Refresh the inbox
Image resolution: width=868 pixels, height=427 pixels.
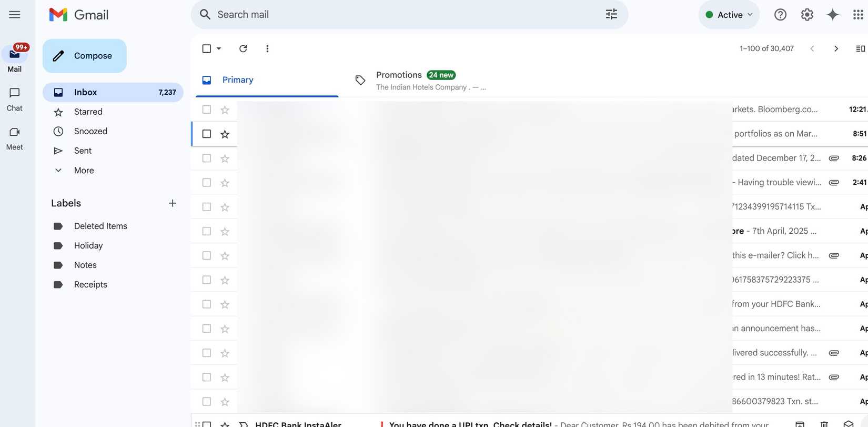pos(243,48)
